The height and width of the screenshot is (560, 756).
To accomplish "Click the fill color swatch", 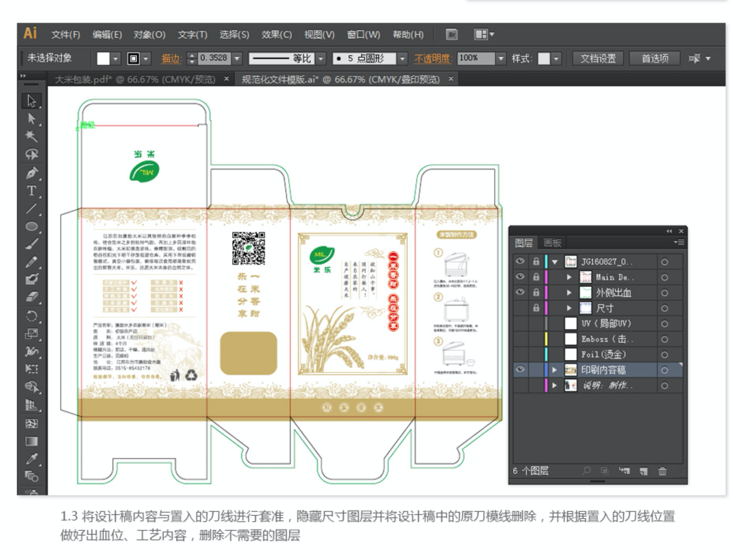I will [103, 59].
